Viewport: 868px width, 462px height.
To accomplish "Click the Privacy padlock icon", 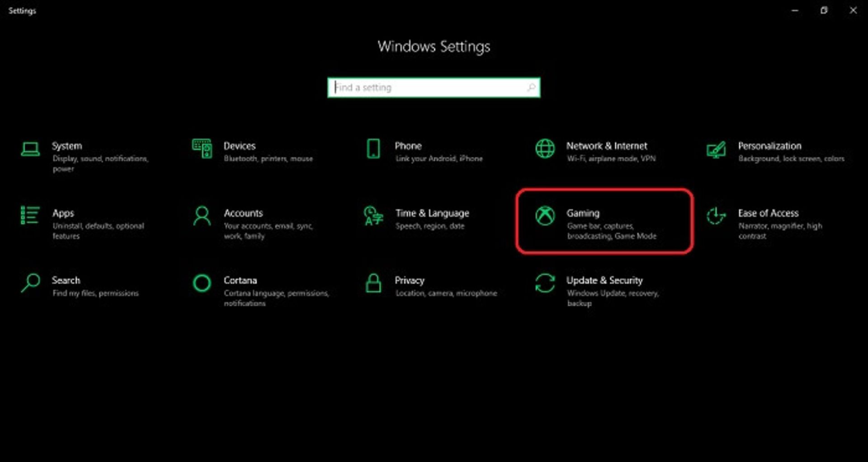I will click(x=373, y=283).
